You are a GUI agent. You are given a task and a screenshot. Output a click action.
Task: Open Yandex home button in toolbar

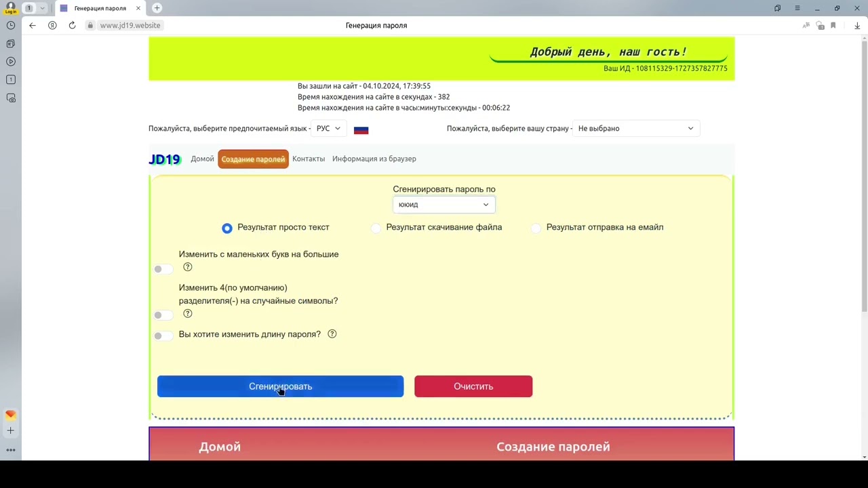coord(52,25)
